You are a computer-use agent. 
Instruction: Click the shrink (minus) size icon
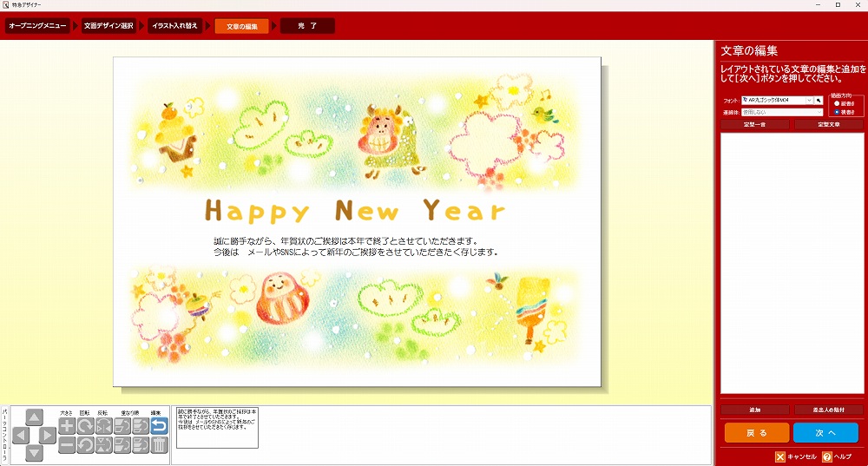pyautogui.click(x=67, y=445)
